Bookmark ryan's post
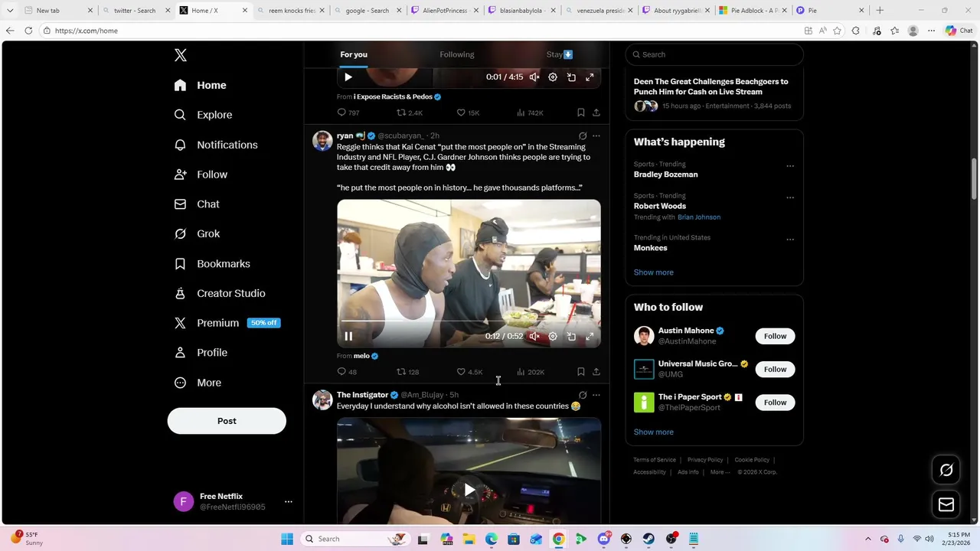This screenshot has height=551, width=980. [581, 372]
